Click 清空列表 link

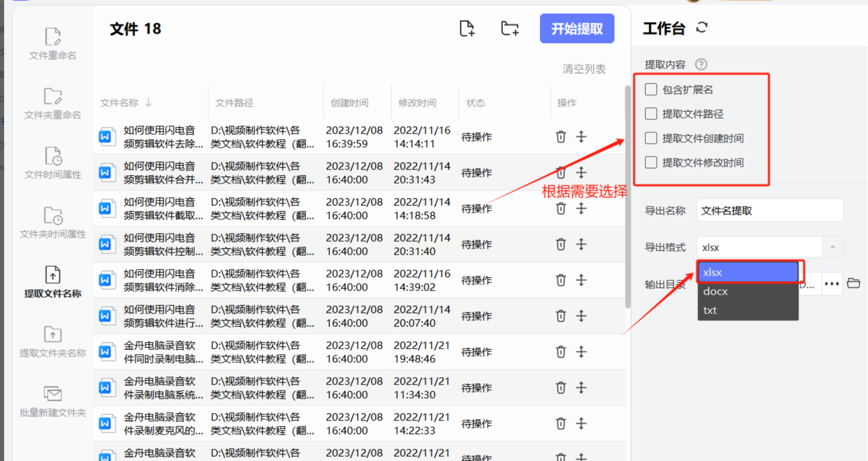click(x=584, y=69)
